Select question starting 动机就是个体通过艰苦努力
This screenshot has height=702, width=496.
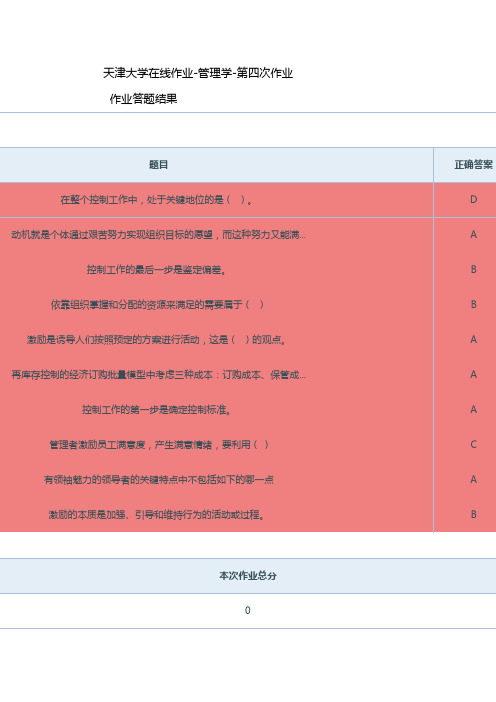[158, 235]
